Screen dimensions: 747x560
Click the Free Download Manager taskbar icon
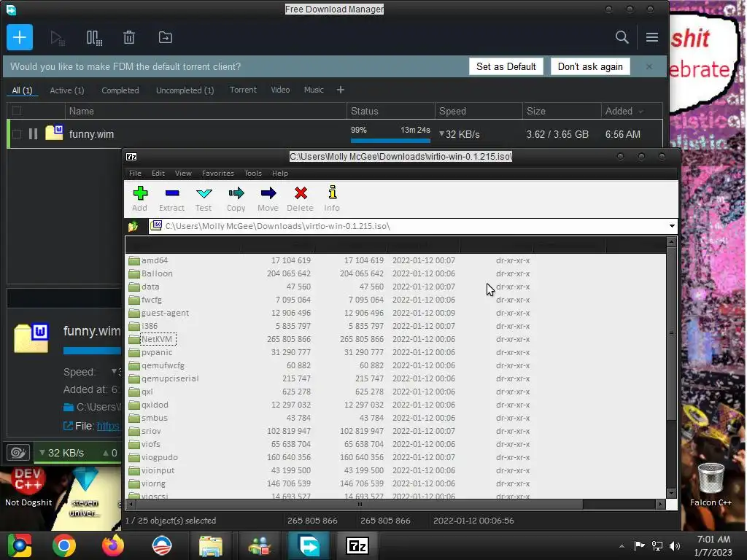click(309, 545)
